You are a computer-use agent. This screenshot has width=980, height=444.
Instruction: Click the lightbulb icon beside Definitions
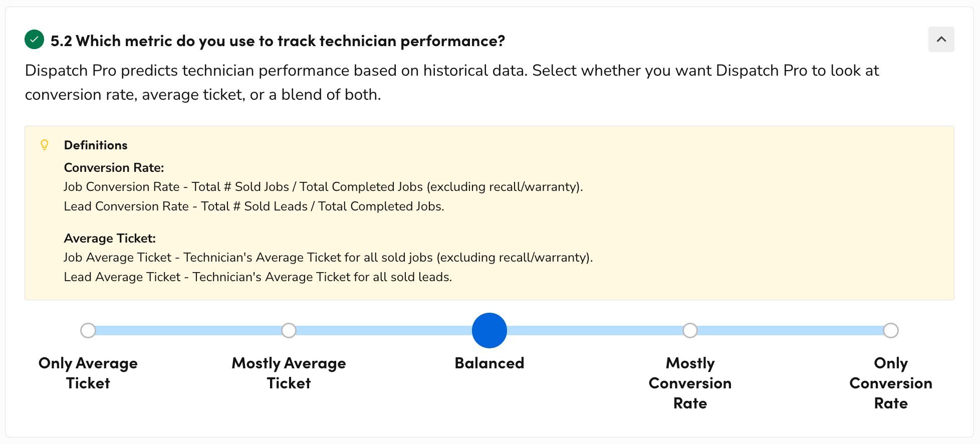(45, 145)
